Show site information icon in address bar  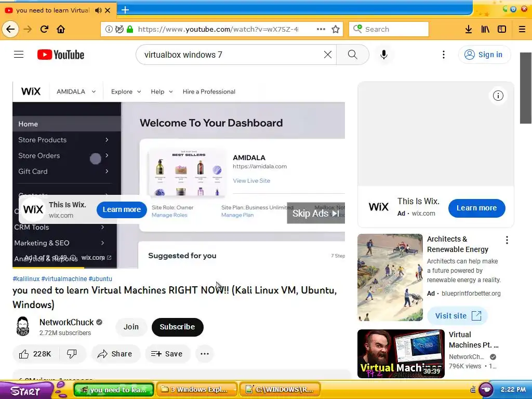(x=109, y=29)
